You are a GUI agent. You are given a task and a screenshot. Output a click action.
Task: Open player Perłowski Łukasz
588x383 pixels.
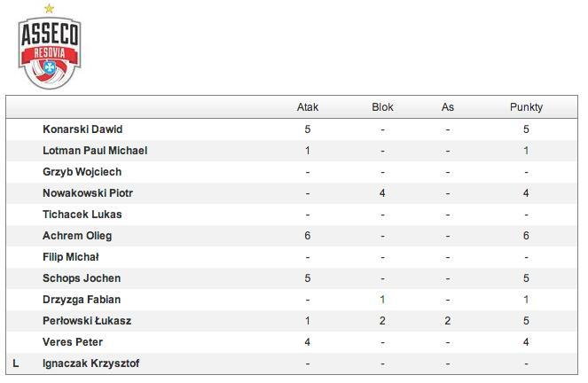coord(87,321)
